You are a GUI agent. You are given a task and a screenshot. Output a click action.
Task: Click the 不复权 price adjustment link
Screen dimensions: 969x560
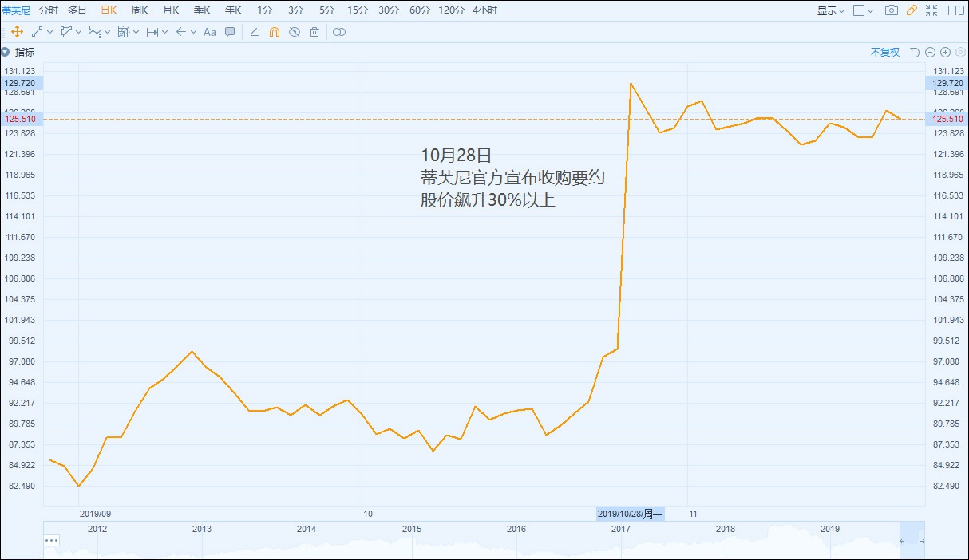[x=885, y=52]
